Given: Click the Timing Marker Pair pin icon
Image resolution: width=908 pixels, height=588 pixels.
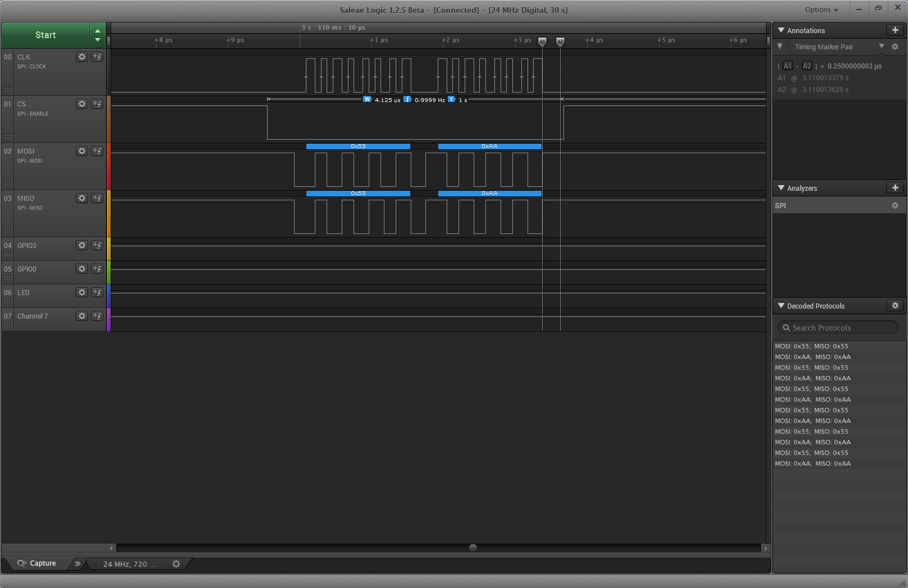Looking at the screenshot, I should click(780, 47).
